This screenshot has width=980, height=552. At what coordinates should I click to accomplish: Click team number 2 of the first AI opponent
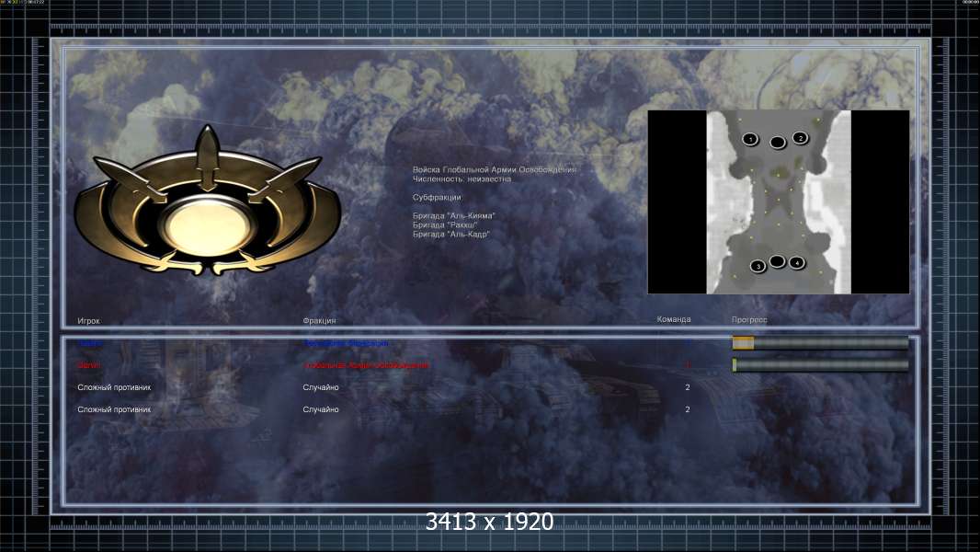coord(688,387)
